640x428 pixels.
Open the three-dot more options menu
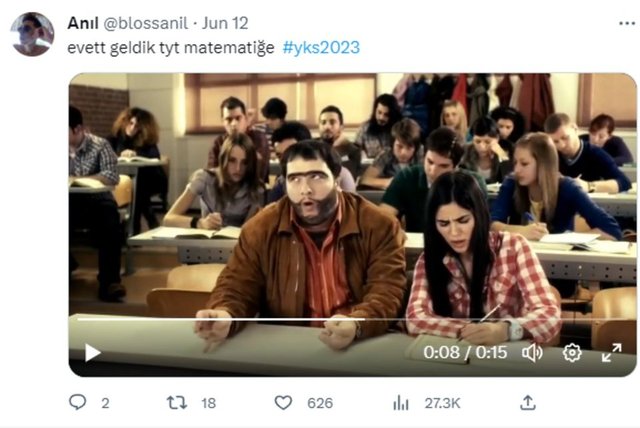pos(627,24)
